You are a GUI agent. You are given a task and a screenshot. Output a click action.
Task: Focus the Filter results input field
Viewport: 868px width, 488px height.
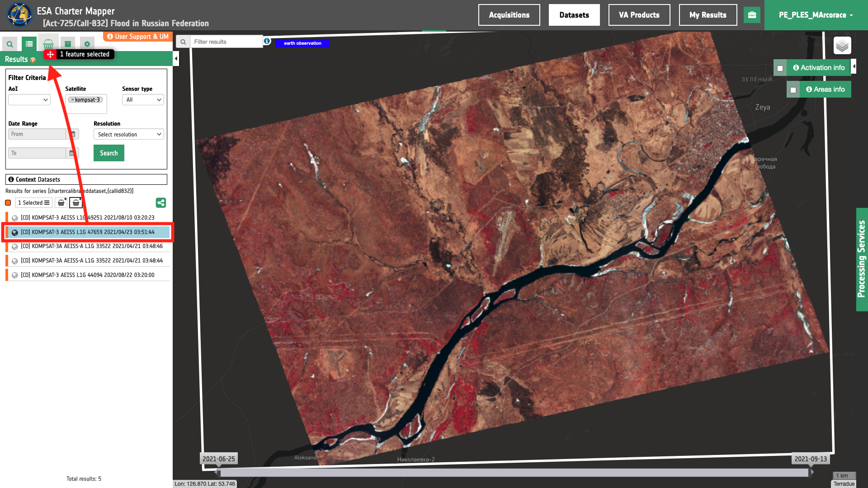coord(226,42)
